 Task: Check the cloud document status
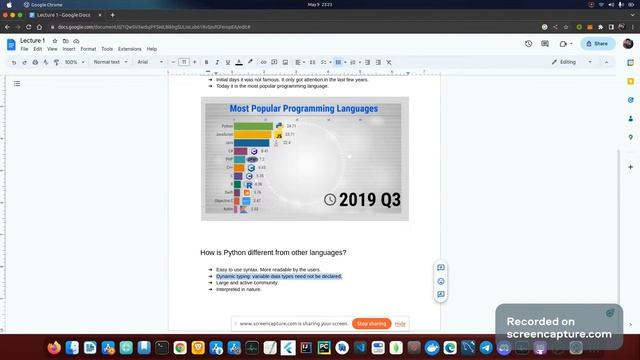pos(76,41)
